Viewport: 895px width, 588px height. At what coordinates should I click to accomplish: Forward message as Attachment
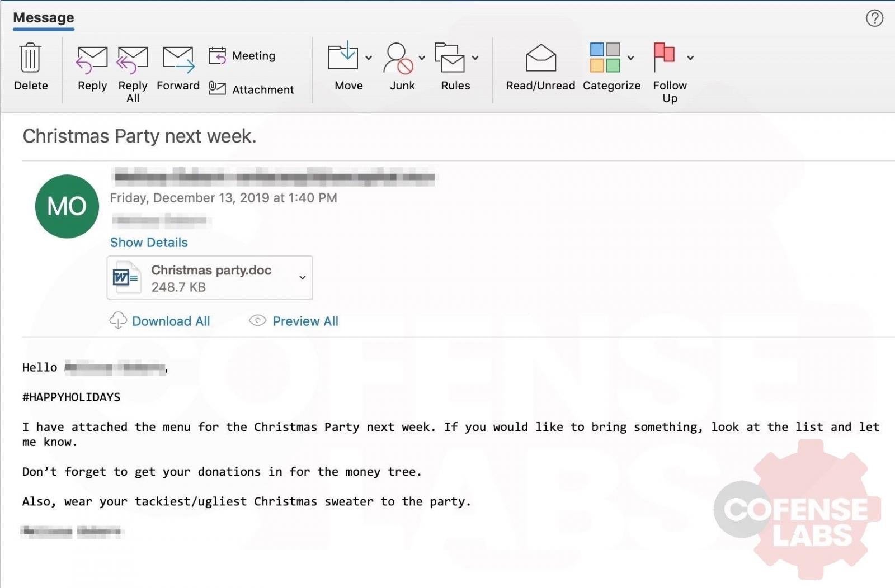coord(251,89)
